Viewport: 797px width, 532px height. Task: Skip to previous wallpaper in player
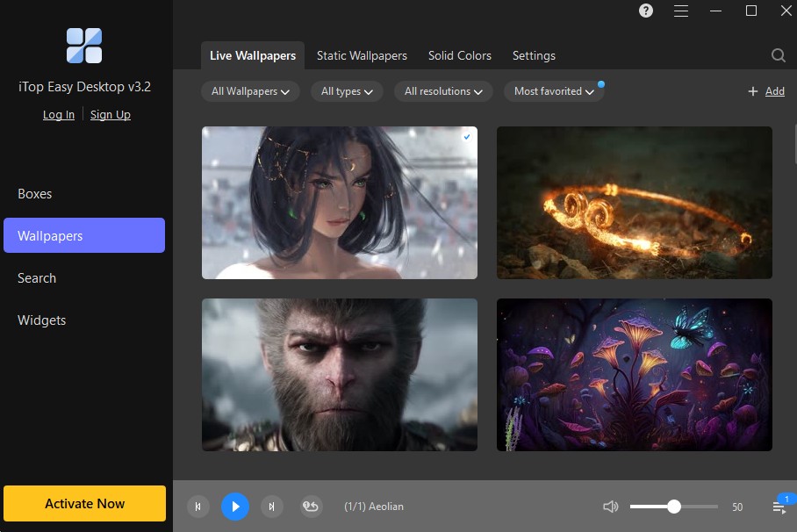(198, 507)
